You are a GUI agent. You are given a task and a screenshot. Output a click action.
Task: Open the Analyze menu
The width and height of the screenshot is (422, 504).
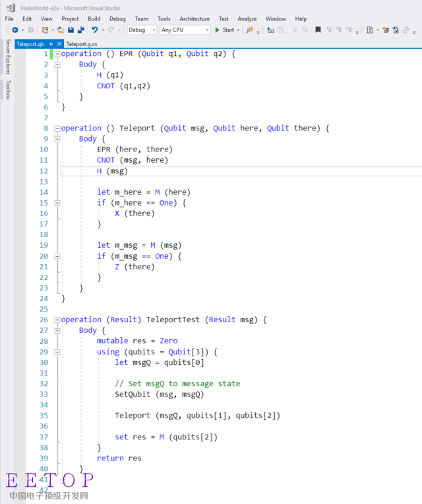click(247, 19)
